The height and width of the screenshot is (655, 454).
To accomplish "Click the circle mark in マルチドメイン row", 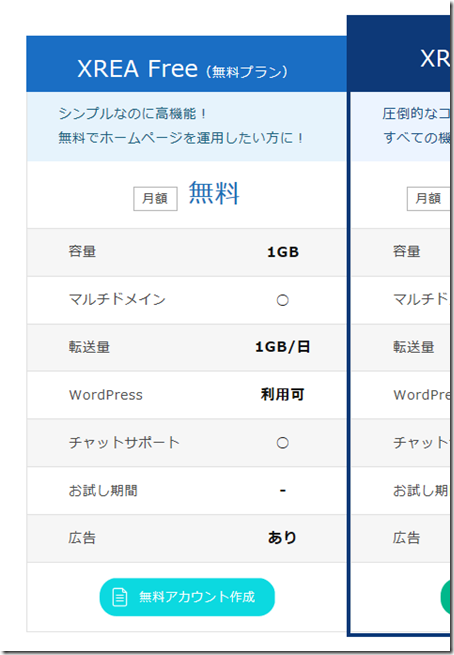I will [x=283, y=300].
